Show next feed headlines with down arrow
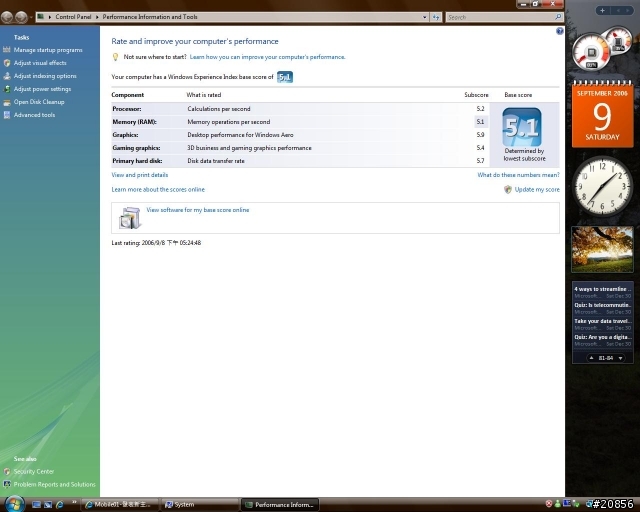 tap(620, 358)
